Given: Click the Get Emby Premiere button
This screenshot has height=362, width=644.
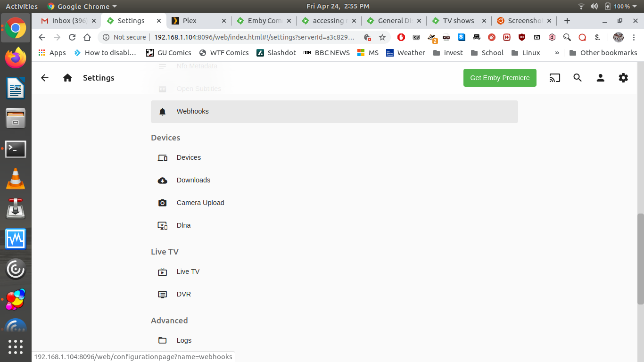Looking at the screenshot, I should click(500, 78).
